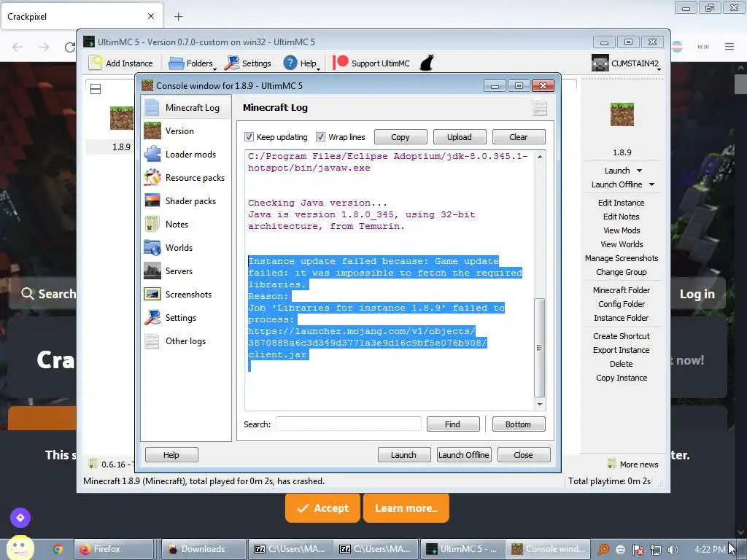Collapse the instance group toggle icon
The image size is (747, 560).
[96, 89]
